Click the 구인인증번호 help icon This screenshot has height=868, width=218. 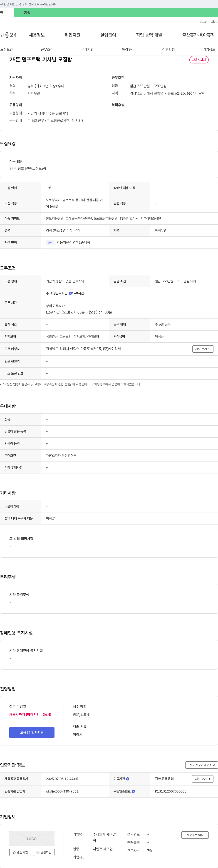pyautogui.click(x=133, y=792)
